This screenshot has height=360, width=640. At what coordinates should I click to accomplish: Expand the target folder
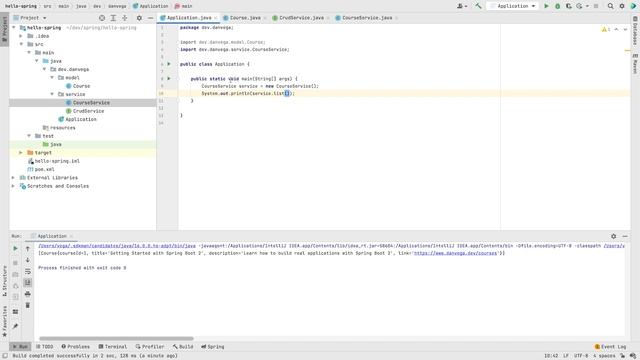(x=21, y=153)
